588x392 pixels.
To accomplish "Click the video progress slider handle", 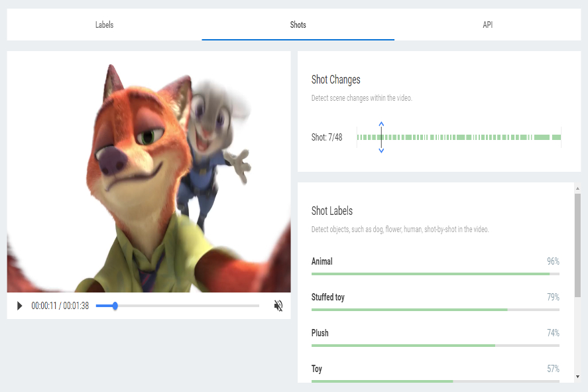I will [115, 306].
